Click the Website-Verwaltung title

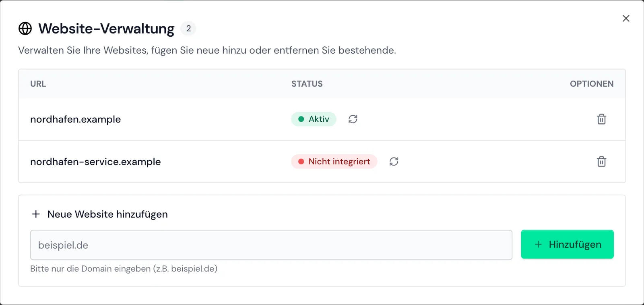pyautogui.click(x=106, y=29)
